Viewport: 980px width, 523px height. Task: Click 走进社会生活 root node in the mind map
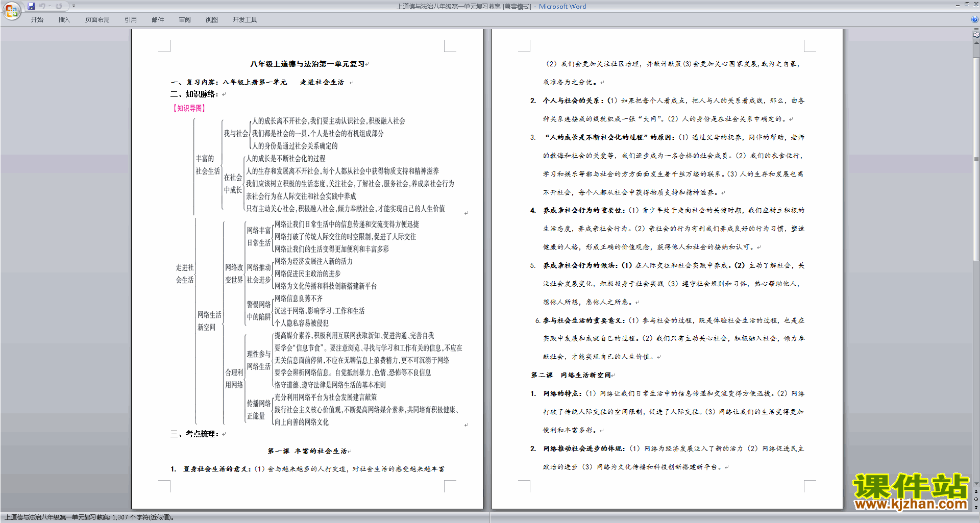point(185,273)
